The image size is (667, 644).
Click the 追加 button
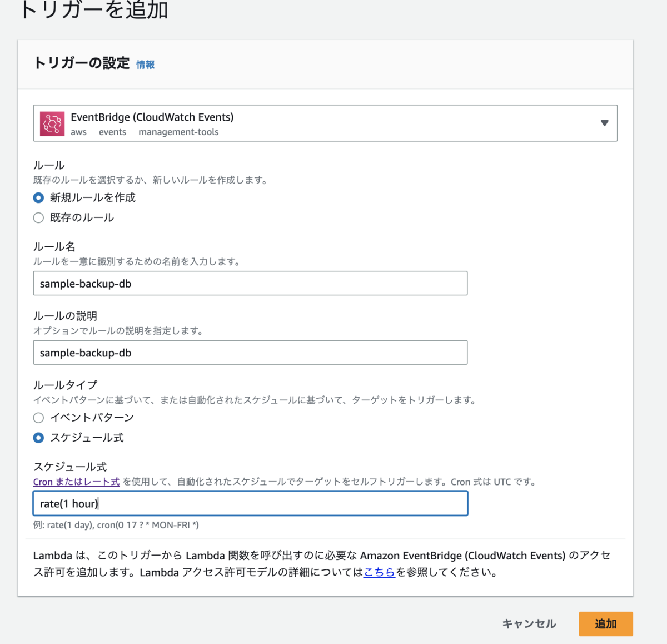(606, 624)
